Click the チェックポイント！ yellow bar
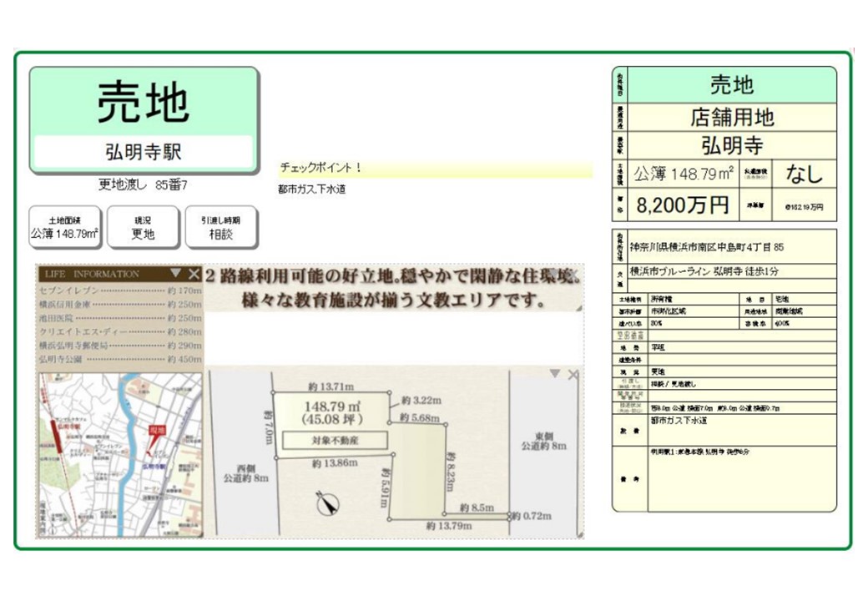868x601 pixels. [x=434, y=169]
